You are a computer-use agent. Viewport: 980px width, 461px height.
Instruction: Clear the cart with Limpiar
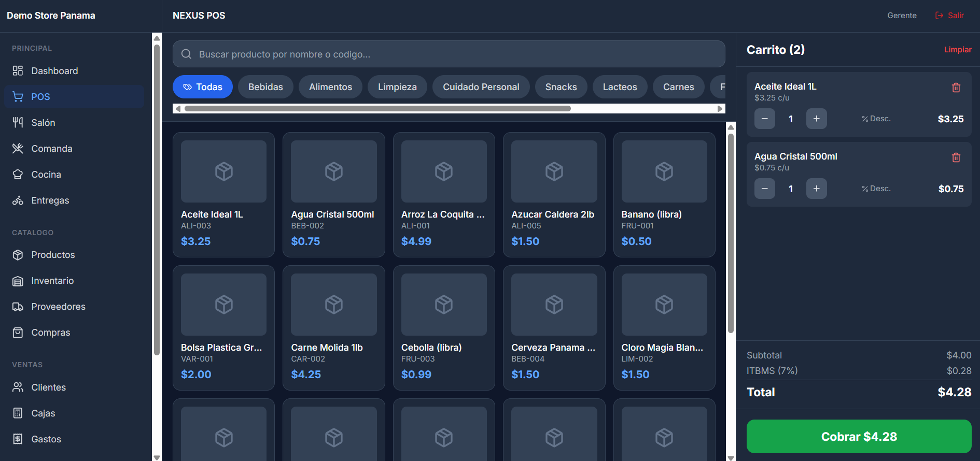point(957,50)
